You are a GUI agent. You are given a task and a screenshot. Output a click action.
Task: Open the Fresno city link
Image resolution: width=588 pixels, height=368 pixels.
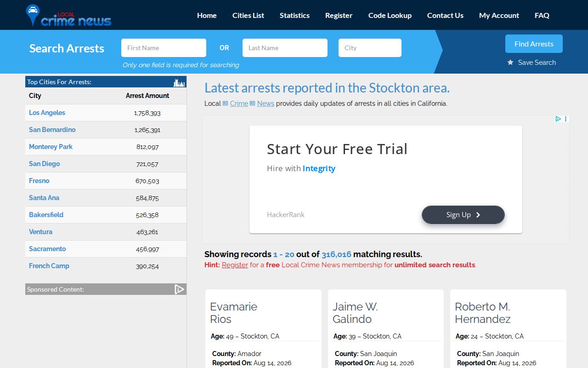point(39,181)
